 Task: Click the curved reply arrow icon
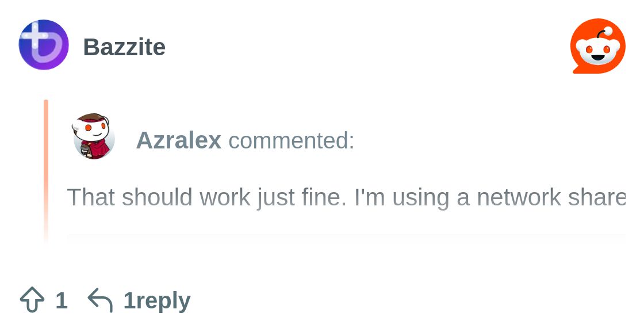pyautogui.click(x=100, y=300)
